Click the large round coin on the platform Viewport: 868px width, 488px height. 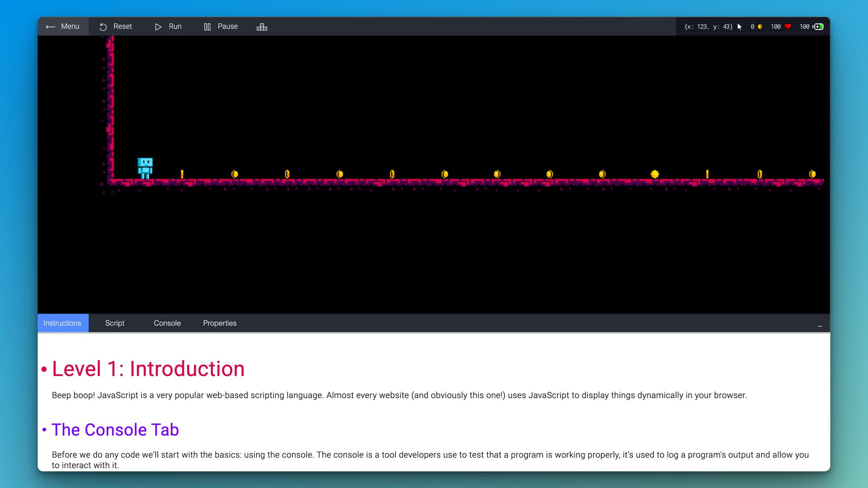(x=655, y=174)
